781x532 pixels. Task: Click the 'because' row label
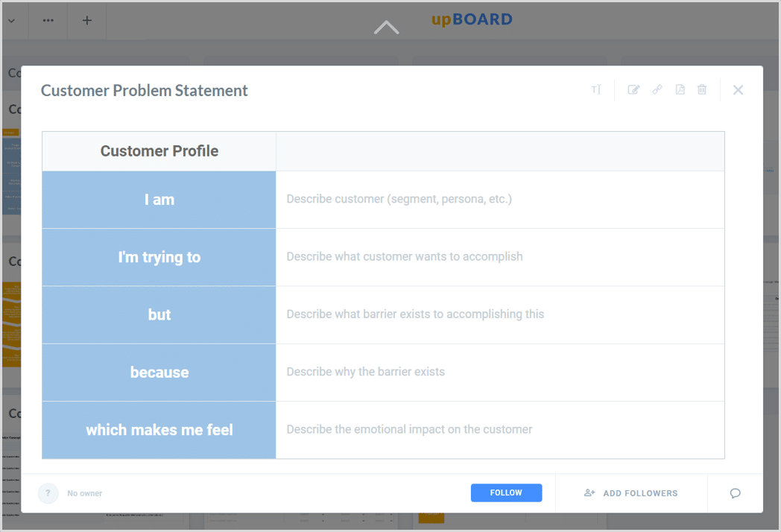pos(159,372)
